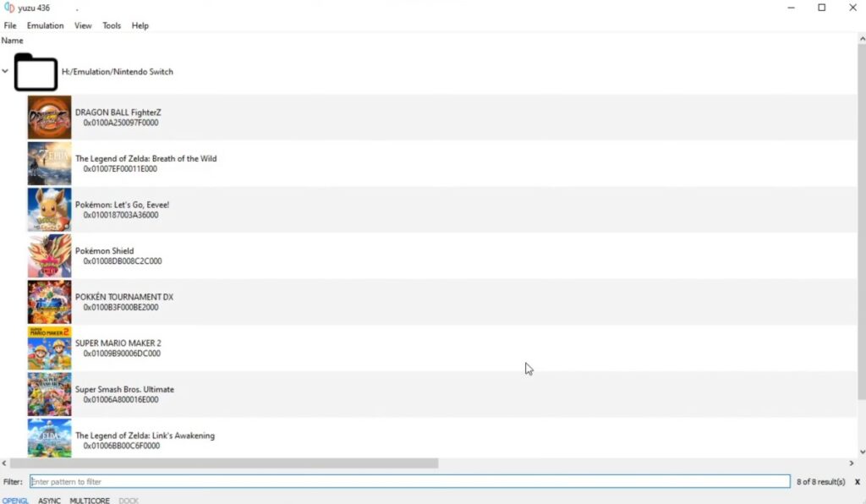Image resolution: width=866 pixels, height=504 pixels.
Task: Open the Emulation menu
Action: (x=45, y=25)
